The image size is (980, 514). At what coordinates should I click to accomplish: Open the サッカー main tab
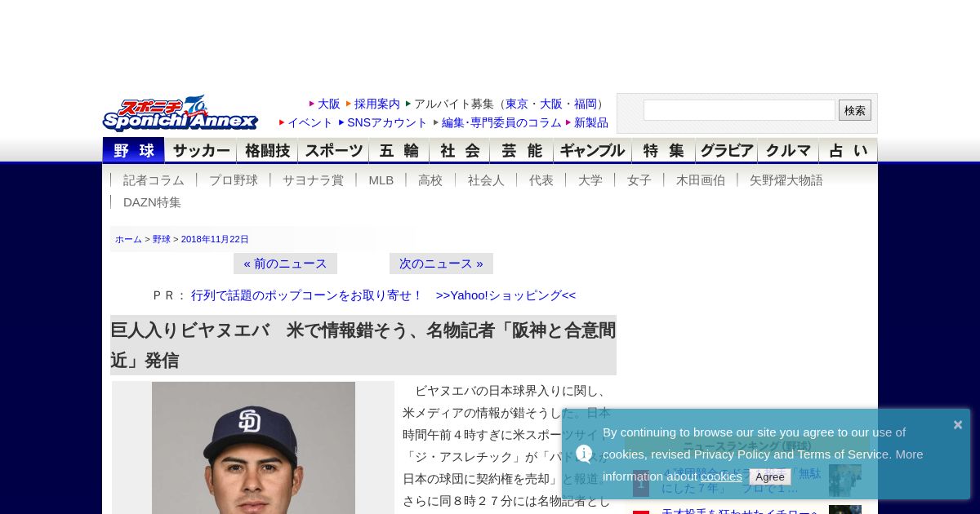[x=201, y=150]
